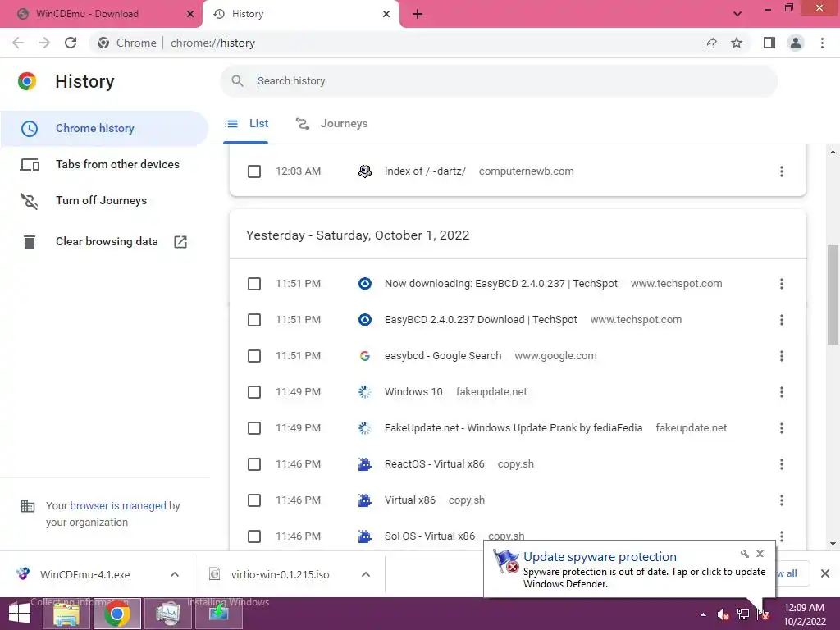
Task: Open Clear browsing data
Action: point(104,242)
